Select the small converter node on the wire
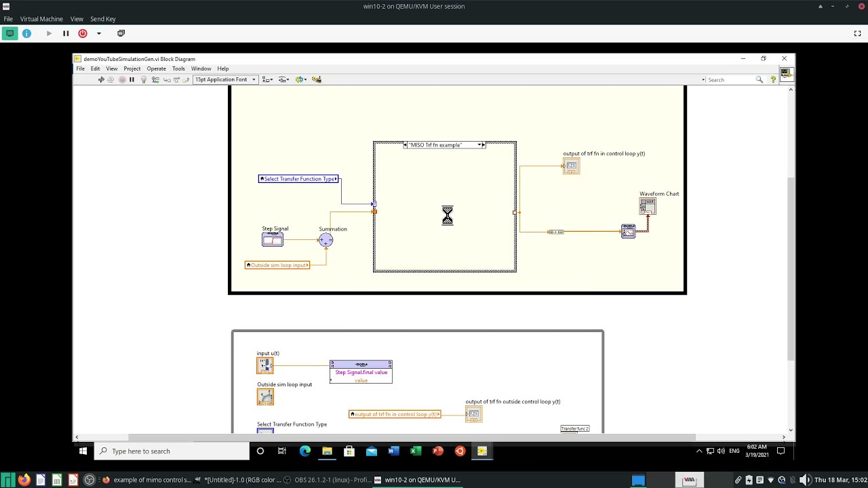This screenshot has height=488, width=868. 556,232
